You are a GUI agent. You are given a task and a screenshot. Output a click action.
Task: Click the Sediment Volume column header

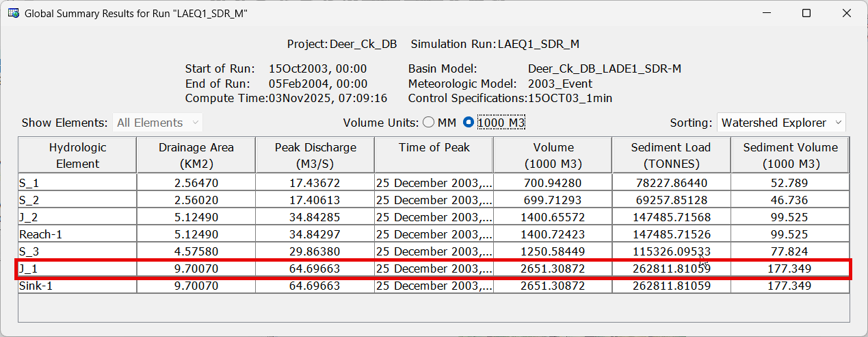coord(789,155)
